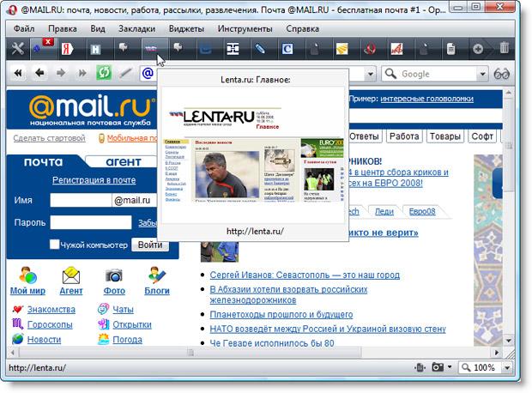
Task: Switch to the Yandex tab
Action: pos(68,49)
